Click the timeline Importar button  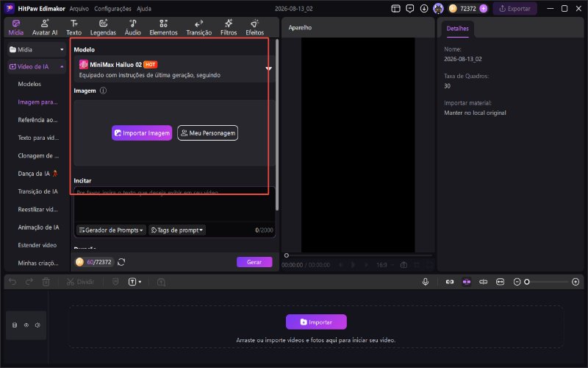pos(316,322)
